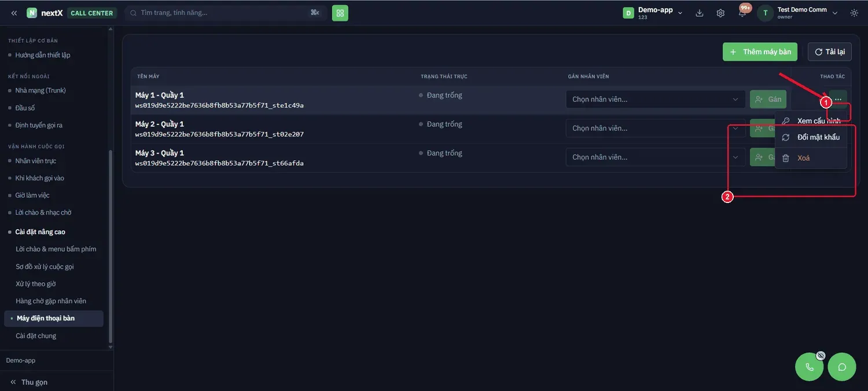Collapse sidebar with double-chevron icon at top
The height and width of the screenshot is (391, 868).
14,13
